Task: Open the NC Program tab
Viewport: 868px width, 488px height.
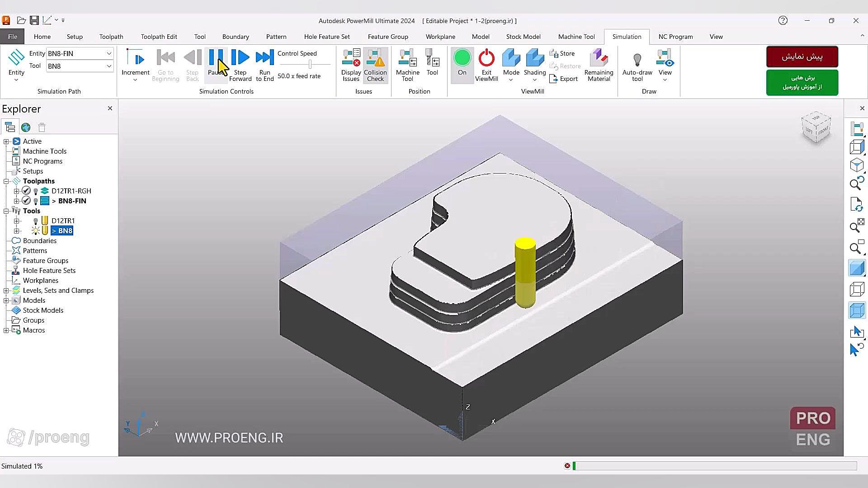Action: tap(675, 37)
